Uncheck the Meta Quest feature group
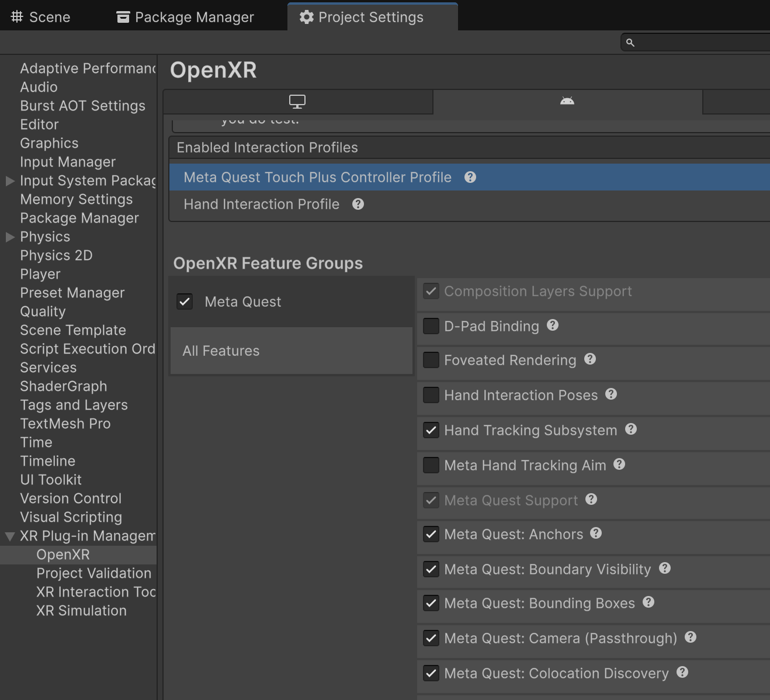The image size is (770, 700). click(185, 302)
